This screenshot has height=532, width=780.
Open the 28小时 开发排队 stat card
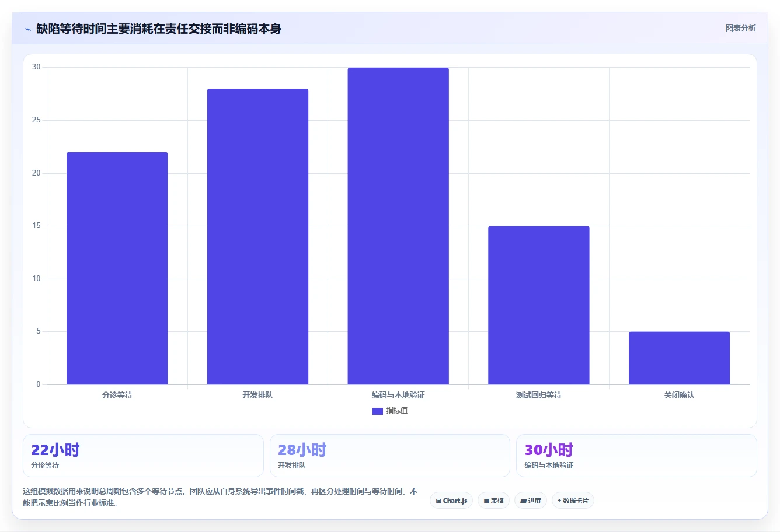(390, 456)
